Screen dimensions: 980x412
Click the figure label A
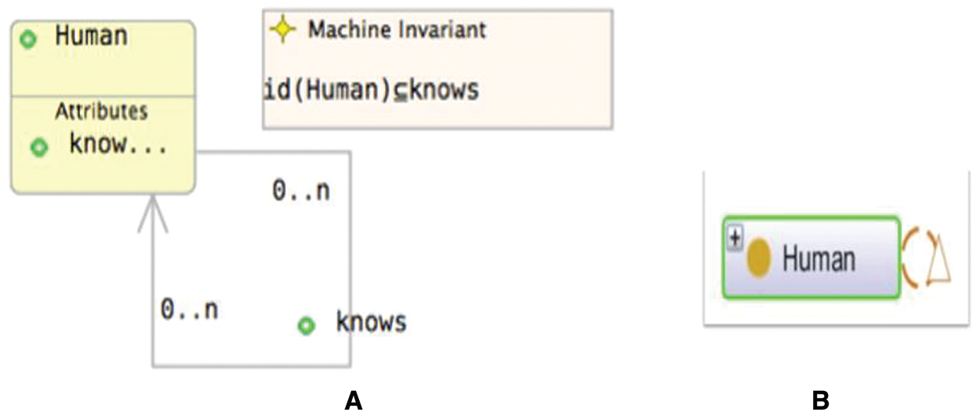tap(353, 401)
